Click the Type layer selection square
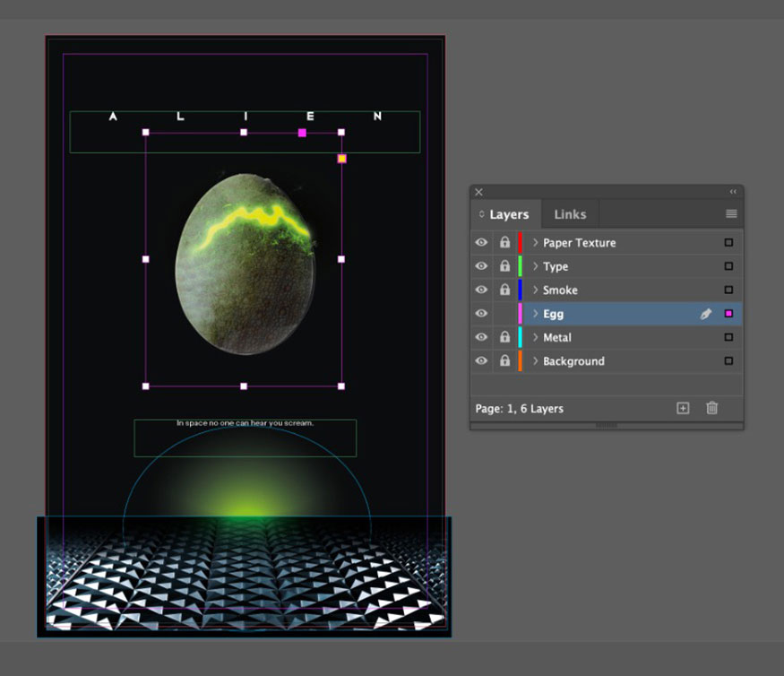Viewport: 784px width, 676px height. 728,266
